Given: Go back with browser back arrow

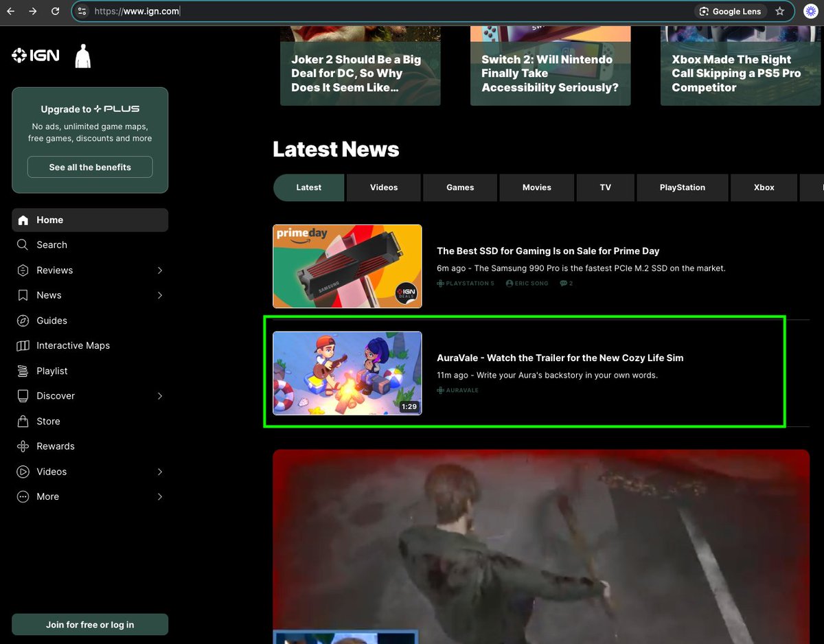Looking at the screenshot, I should (11, 11).
